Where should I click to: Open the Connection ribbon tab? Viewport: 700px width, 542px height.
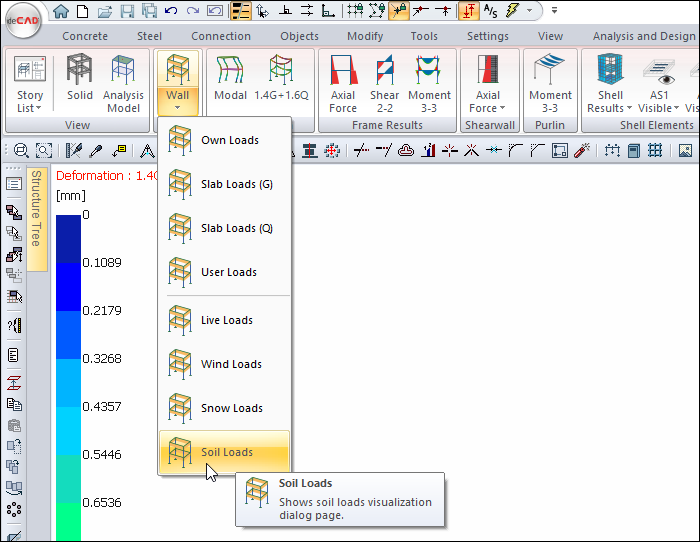point(221,36)
